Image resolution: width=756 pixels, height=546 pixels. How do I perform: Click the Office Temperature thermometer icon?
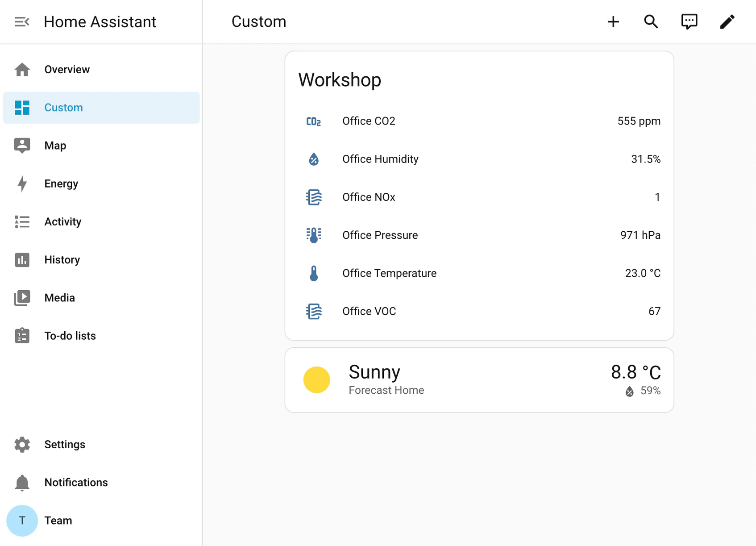pos(313,273)
